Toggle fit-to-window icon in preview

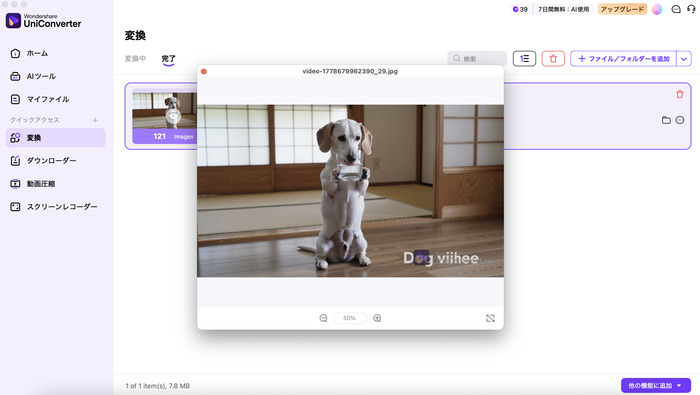tap(490, 318)
